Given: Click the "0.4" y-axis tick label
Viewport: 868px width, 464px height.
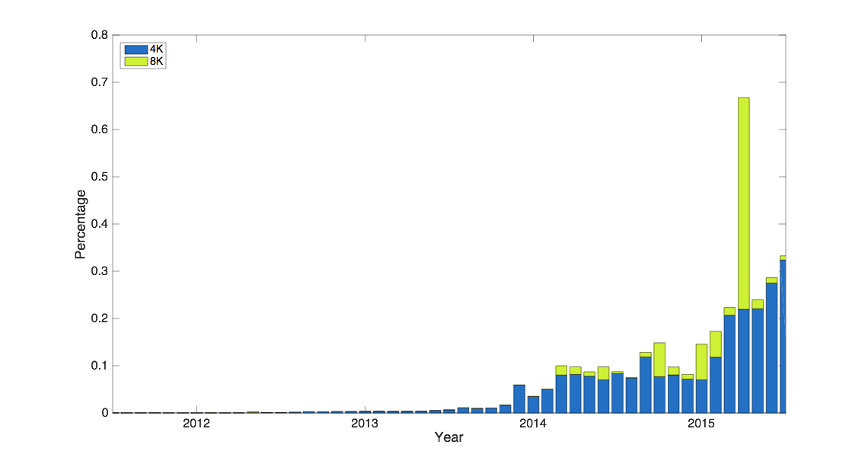Looking at the screenshot, I should pyautogui.click(x=100, y=224).
